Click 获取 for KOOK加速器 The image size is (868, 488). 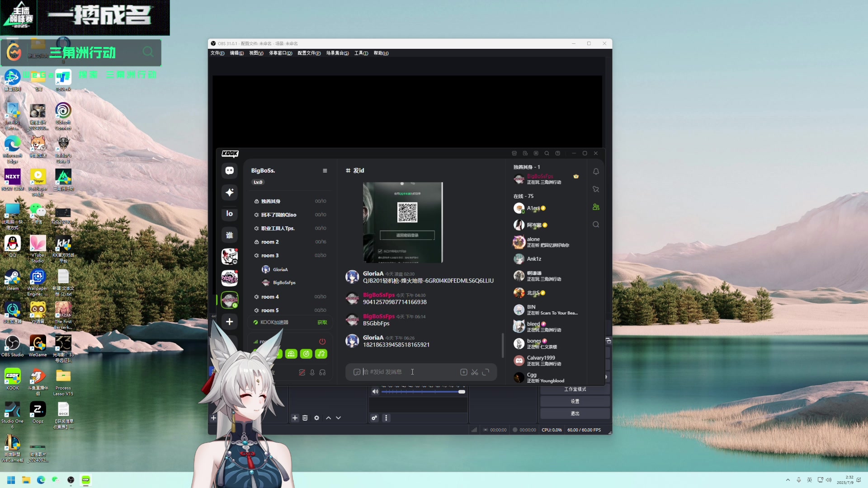pos(322,323)
